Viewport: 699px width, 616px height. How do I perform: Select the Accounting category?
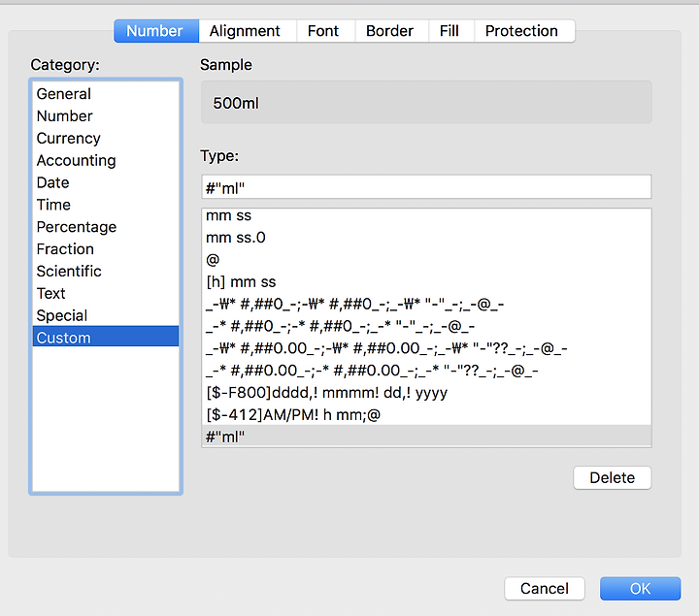pos(106,160)
